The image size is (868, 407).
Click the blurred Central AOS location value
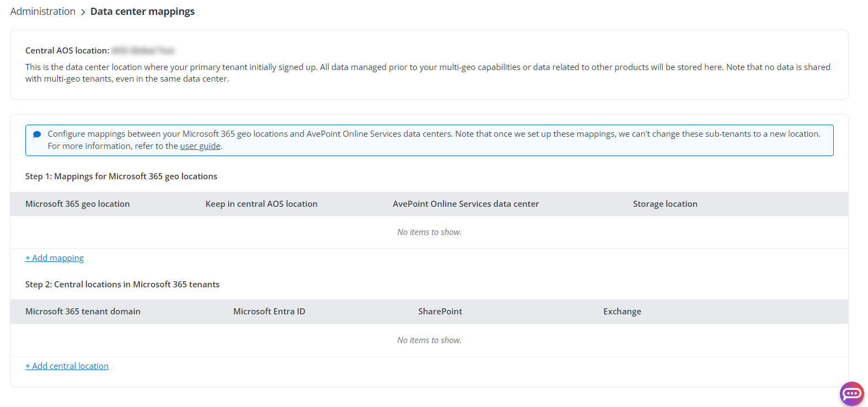pyautogui.click(x=143, y=51)
